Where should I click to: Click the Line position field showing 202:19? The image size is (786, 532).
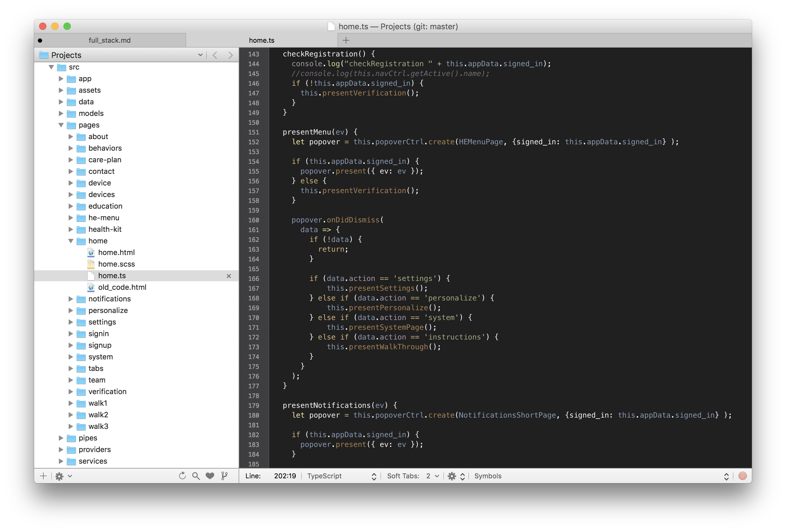pyautogui.click(x=285, y=476)
